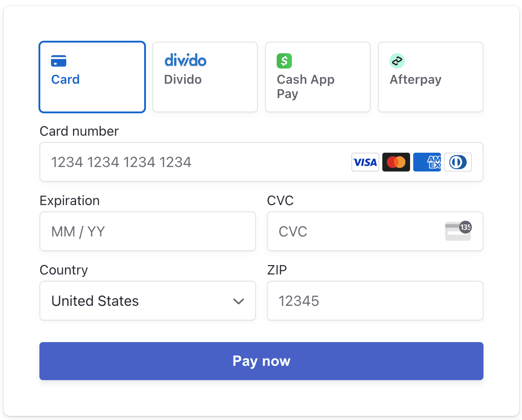Click the Afterpay mint-green logo icon
The image size is (522, 420).
tap(397, 61)
